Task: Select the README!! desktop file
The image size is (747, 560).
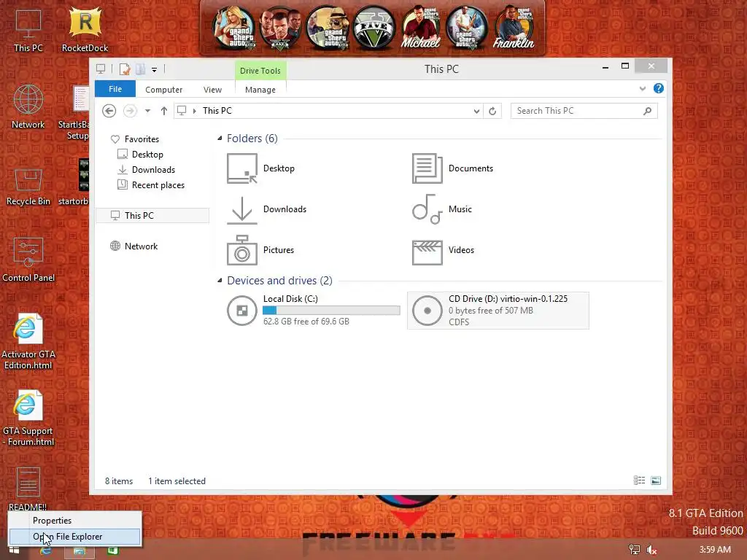Action: [x=28, y=489]
